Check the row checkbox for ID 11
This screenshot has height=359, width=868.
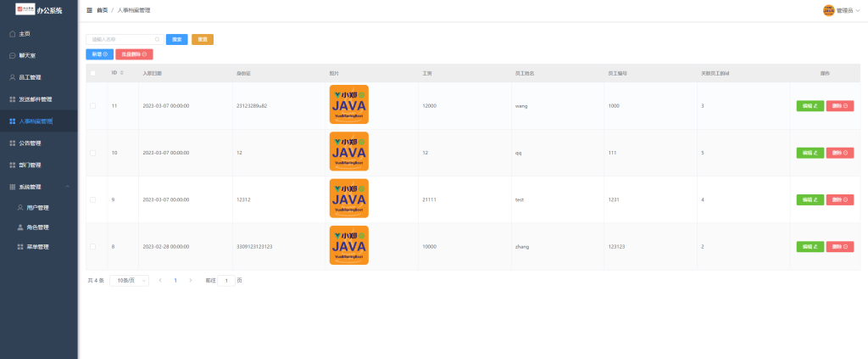click(x=93, y=106)
